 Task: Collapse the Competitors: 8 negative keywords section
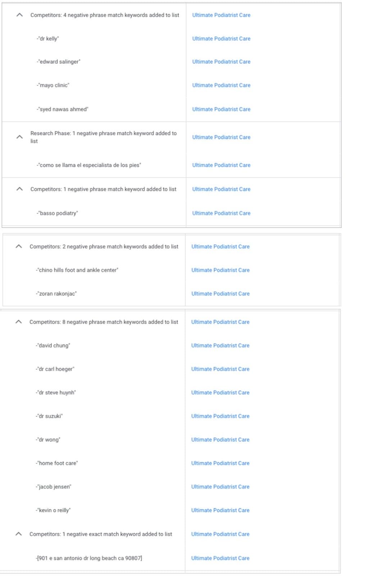[19, 322]
